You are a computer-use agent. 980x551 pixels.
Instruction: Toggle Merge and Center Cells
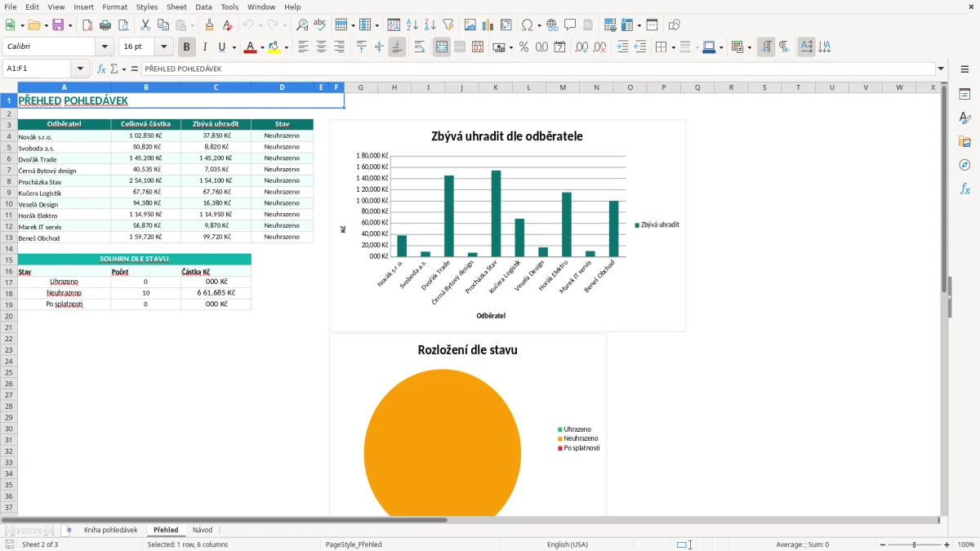(x=442, y=47)
